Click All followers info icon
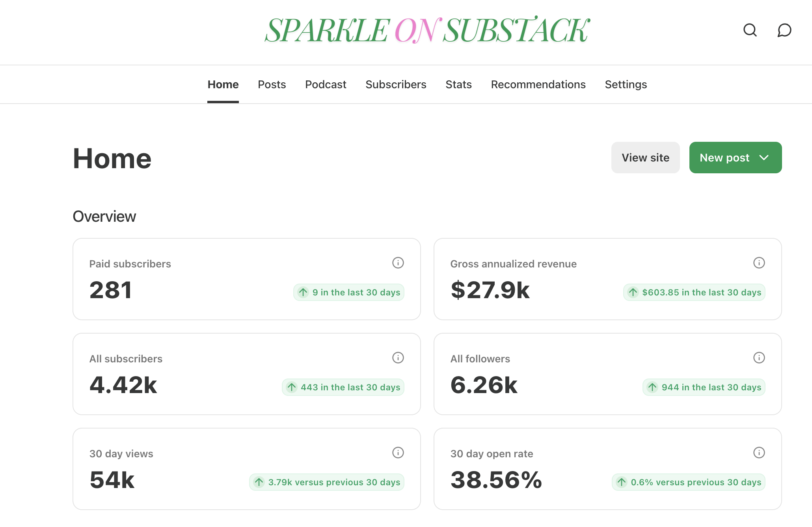The image size is (812, 527). (759, 358)
